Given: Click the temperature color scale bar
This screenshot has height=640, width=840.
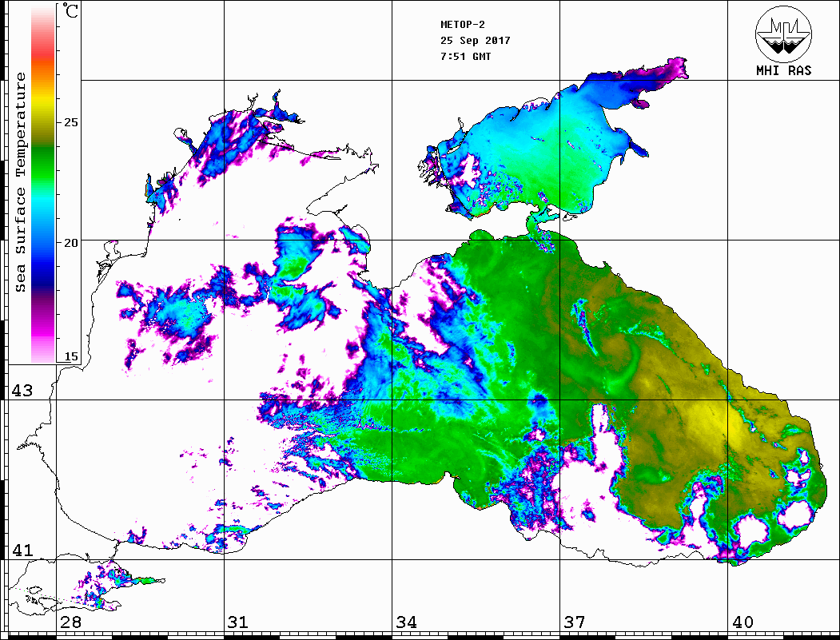Looking at the screenshot, I should pyautogui.click(x=43, y=184).
